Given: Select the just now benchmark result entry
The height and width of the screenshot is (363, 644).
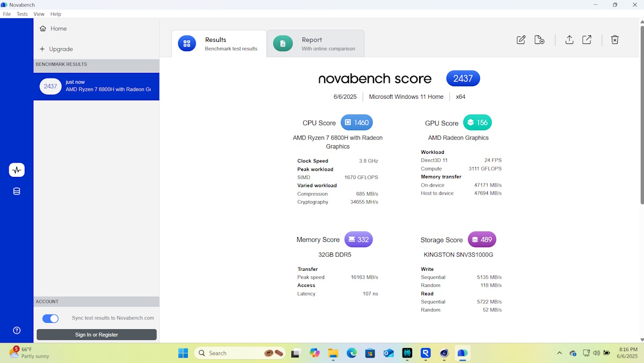Looking at the screenshot, I should [x=97, y=86].
